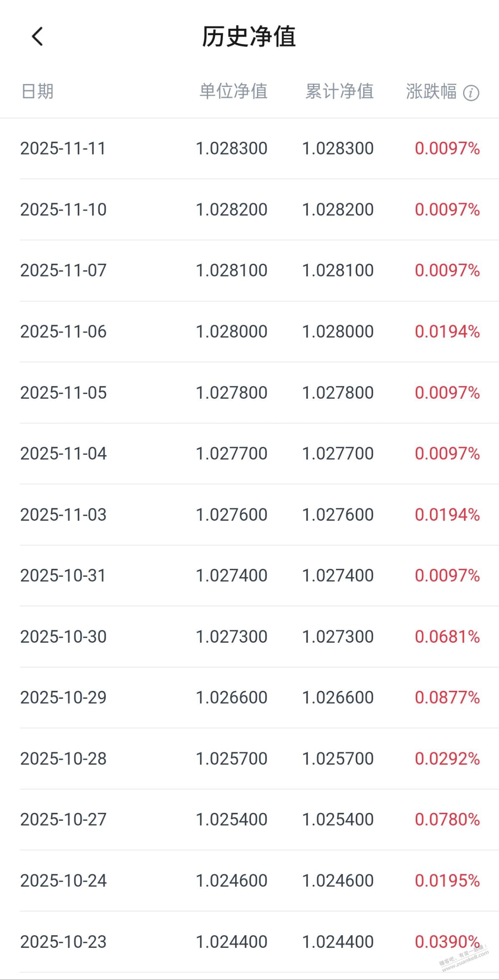Tap the 0.0195% change value

tap(447, 881)
